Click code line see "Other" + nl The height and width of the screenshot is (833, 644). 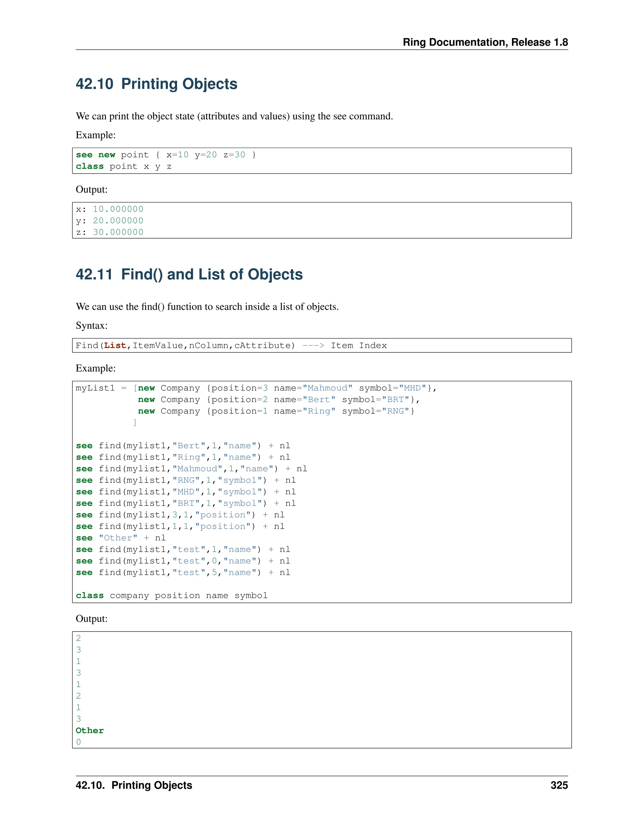[x=120, y=538]
